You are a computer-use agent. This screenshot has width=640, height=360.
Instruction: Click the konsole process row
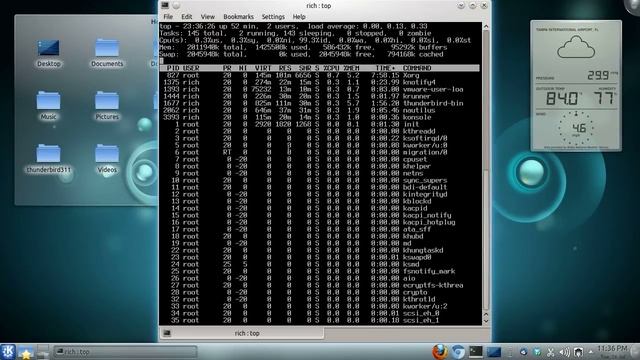pyautogui.click(x=319, y=117)
